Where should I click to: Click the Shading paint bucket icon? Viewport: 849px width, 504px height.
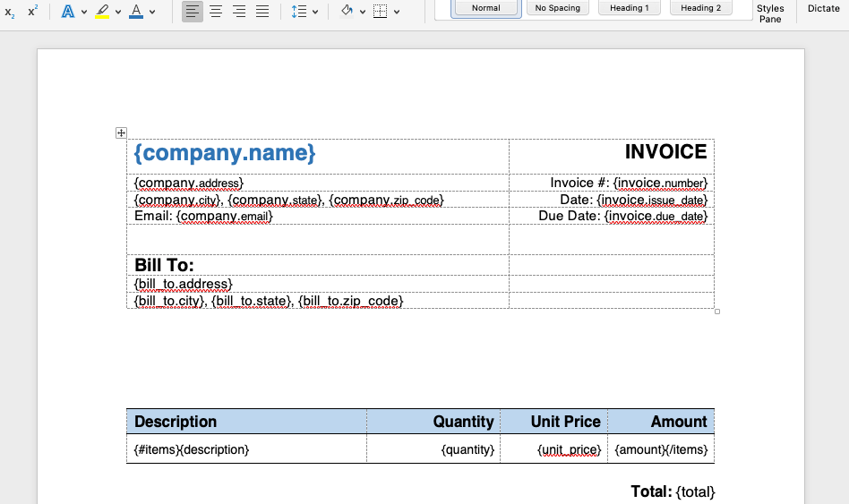pyautogui.click(x=347, y=12)
